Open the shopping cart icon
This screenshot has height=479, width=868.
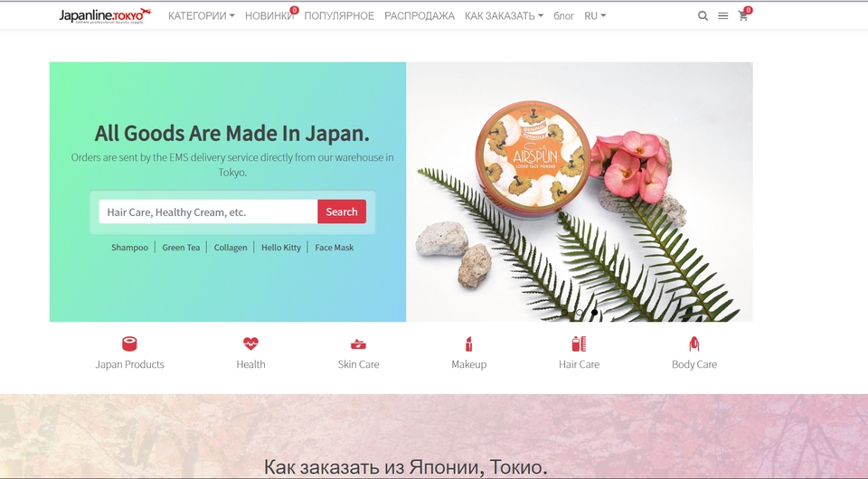tap(743, 16)
